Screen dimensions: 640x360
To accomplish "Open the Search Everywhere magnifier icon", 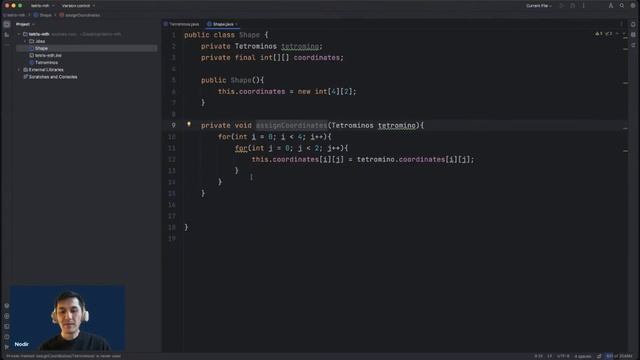I will click(622, 6).
